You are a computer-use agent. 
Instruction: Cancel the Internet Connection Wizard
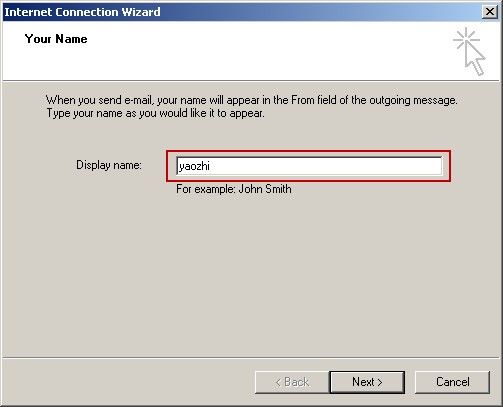pos(452,382)
